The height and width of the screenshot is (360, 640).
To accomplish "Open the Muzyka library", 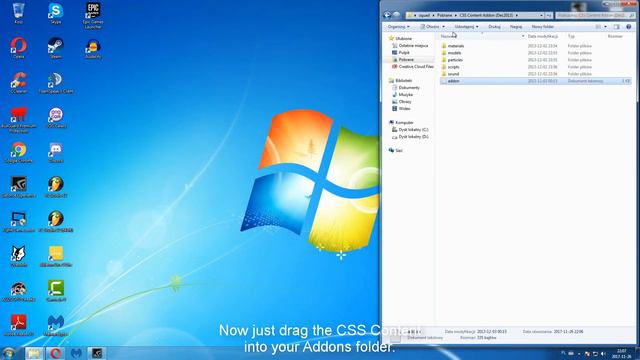I will [405, 94].
